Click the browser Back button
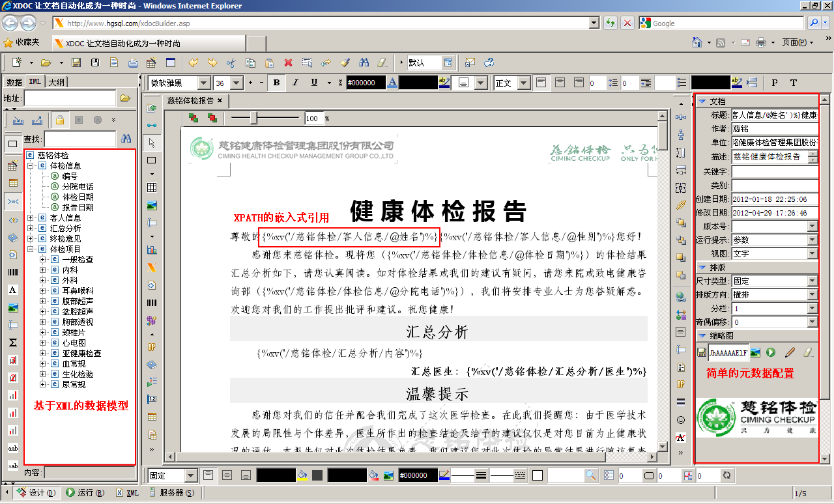Viewport: 834px width, 504px height. coord(11,23)
